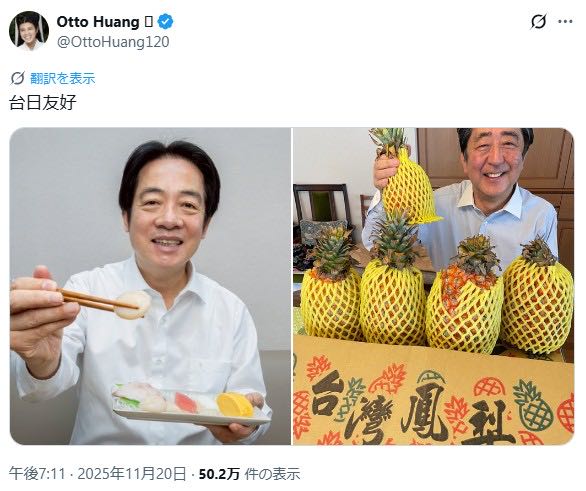Click the emoji box after the Otto Huang name
586x491 pixels.
[148, 22]
